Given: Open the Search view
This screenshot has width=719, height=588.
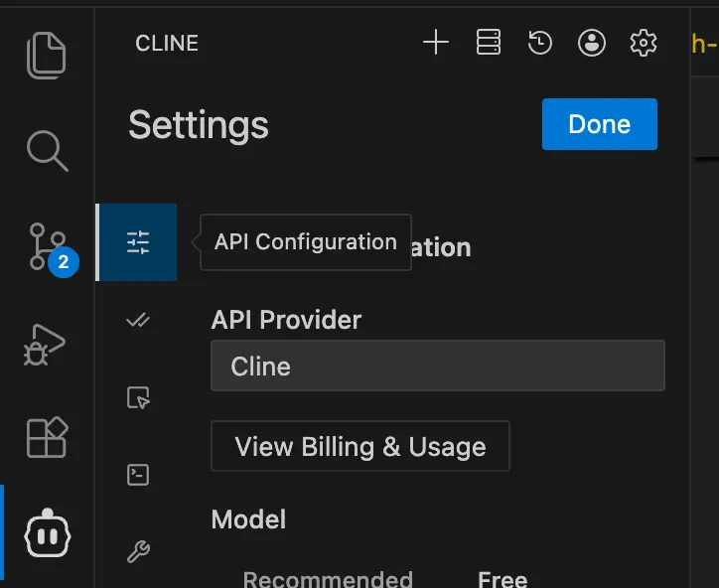Looking at the screenshot, I should (48, 151).
